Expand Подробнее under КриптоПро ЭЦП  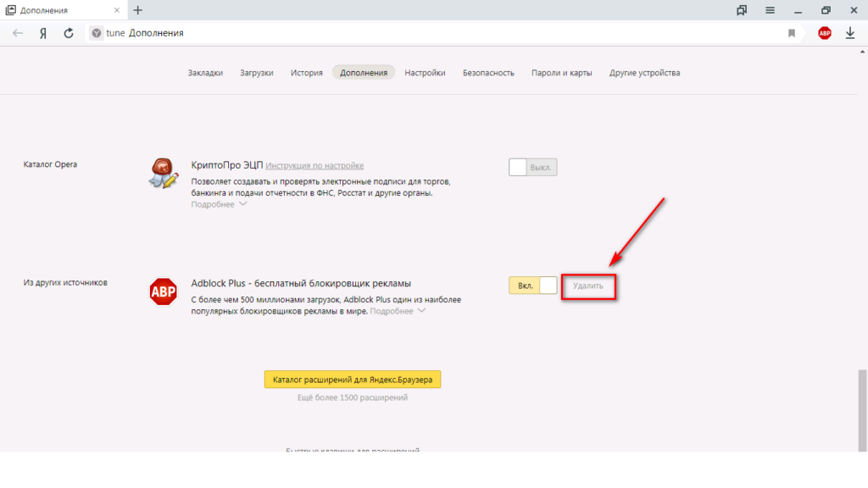coord(219,205)
